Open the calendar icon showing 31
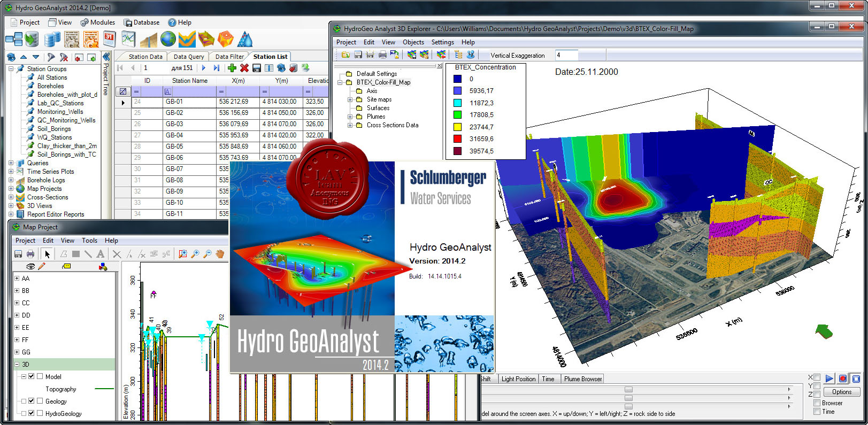 click(110, 39)
